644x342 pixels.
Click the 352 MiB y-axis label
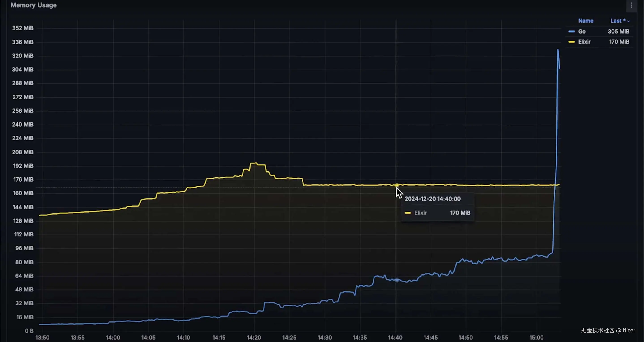[23, 28]
